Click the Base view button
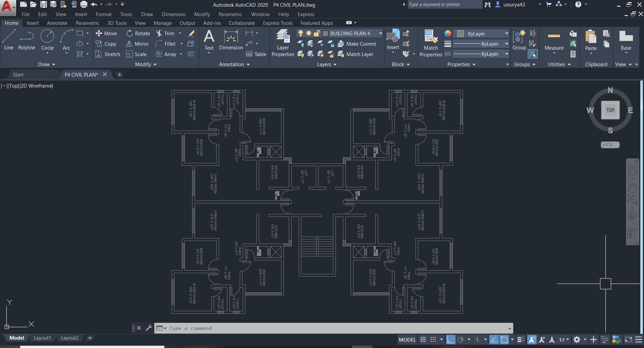The width and height of the screenshot is (644, 348). [x=626, y=40]
